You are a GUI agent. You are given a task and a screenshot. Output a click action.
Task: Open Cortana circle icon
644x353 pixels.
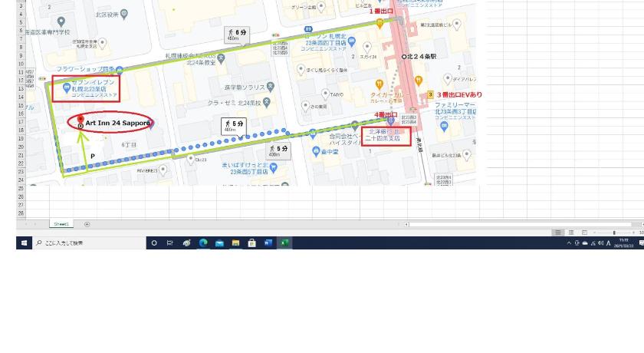pyautogui.click(x=154, y=242)
